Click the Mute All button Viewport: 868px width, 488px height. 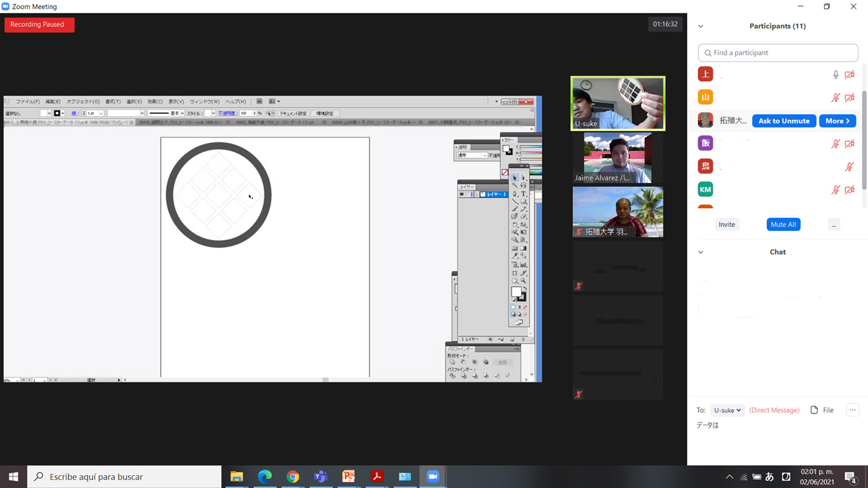[x=783, y=224]
